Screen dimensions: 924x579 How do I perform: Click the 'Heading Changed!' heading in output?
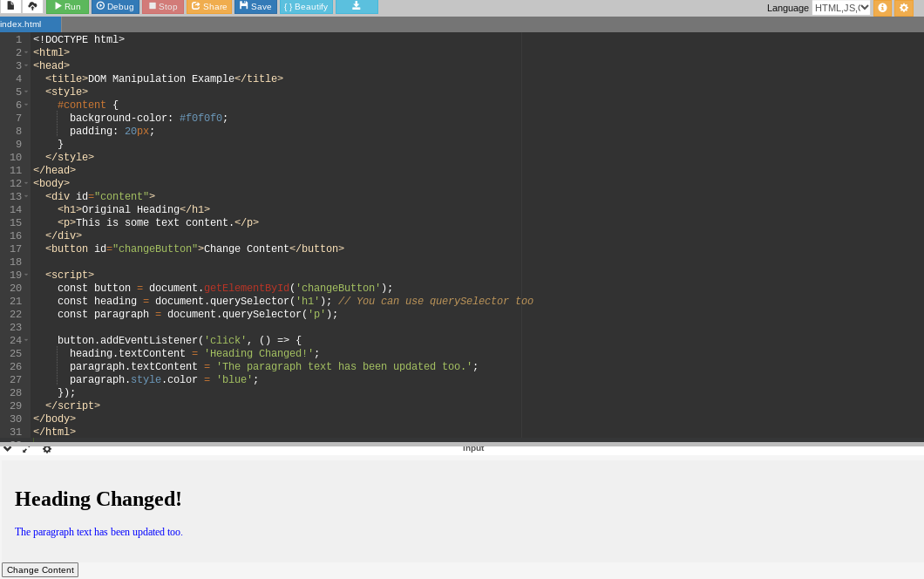pyautogui.click(x=98, y=499)
